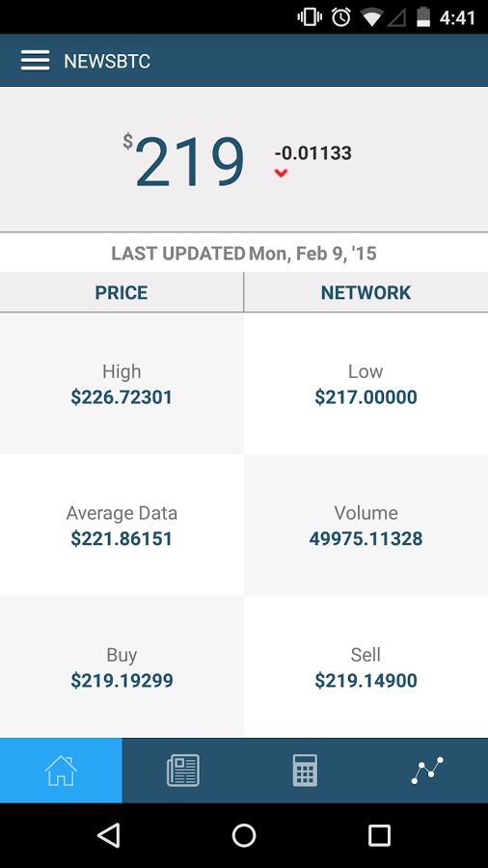Click the red down-arrow price change indicator

(281, 174)
